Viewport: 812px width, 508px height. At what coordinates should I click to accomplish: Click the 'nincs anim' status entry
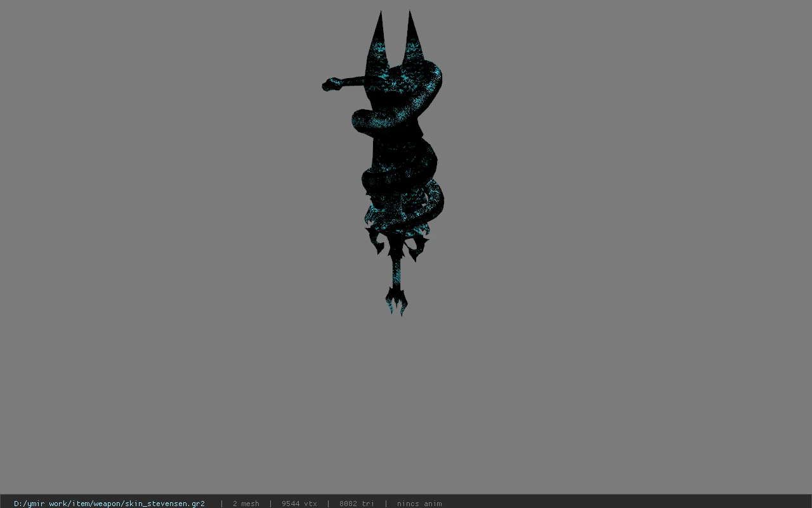(419, 504)
